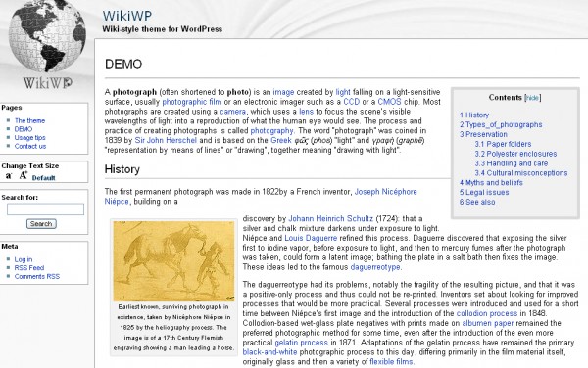Hide the Contents box

[532, 98]
